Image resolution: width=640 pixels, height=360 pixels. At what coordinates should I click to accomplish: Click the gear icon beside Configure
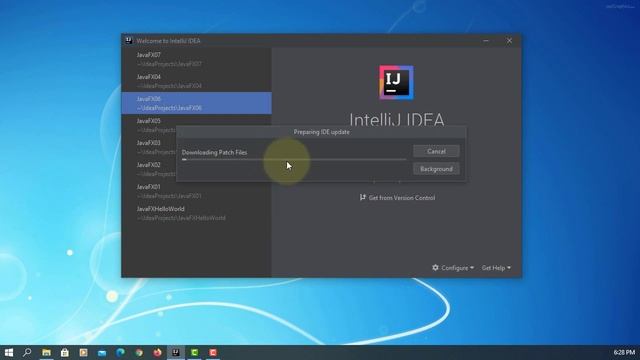point(435,268)
